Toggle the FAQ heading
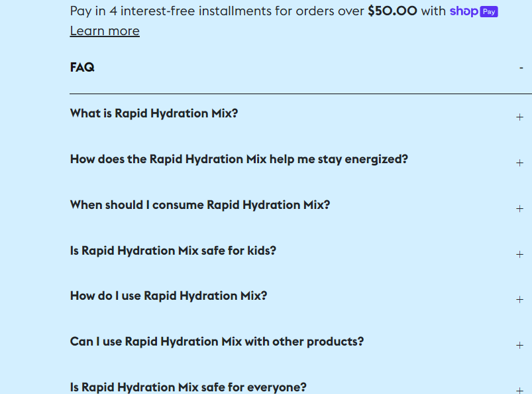This screenshot has height=394, width=532. pyautogui.click(x=82, y=68)
